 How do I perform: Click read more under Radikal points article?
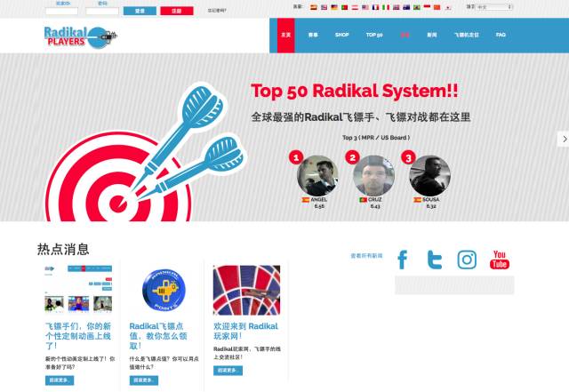coord(144,380)
